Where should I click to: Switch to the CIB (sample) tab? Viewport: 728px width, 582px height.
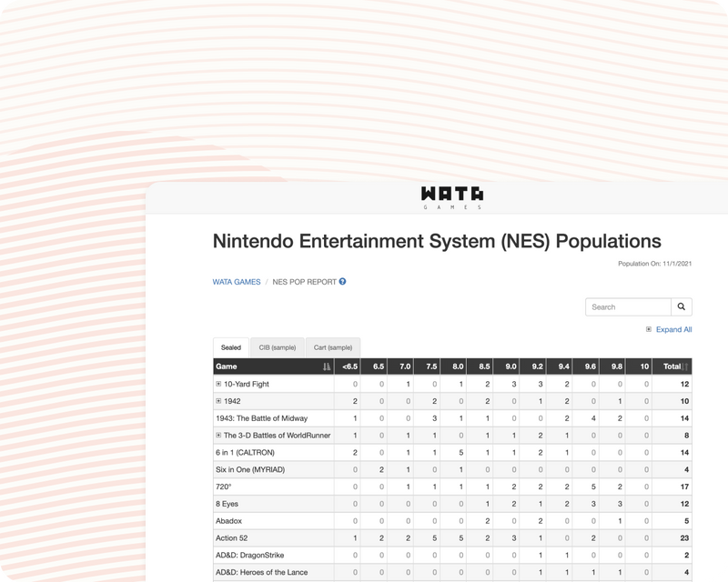coord(278,347)
